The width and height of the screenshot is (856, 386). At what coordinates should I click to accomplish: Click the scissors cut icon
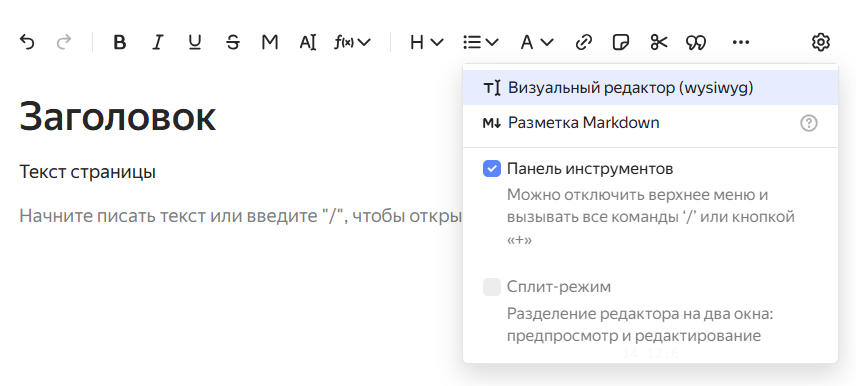click(659, 42)
